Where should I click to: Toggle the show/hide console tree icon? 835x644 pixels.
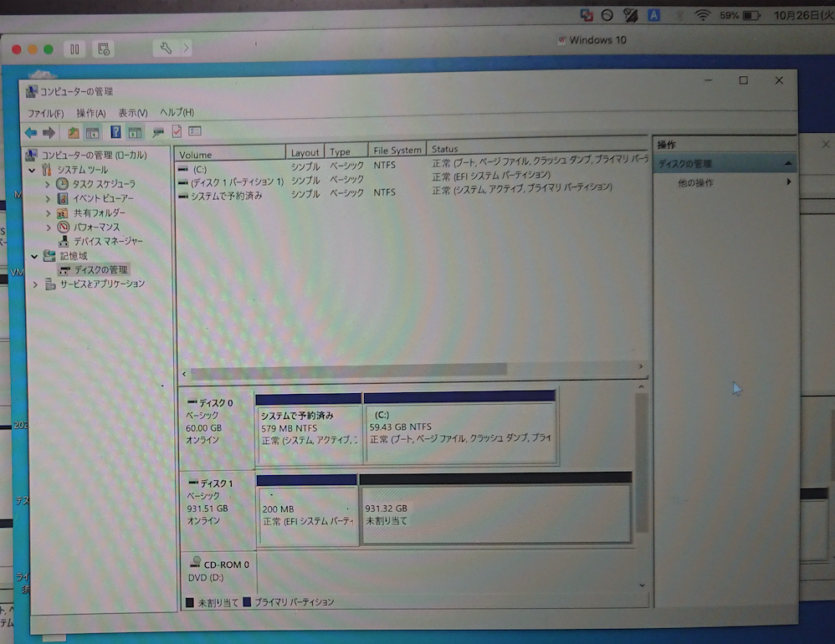click(93, 132)
